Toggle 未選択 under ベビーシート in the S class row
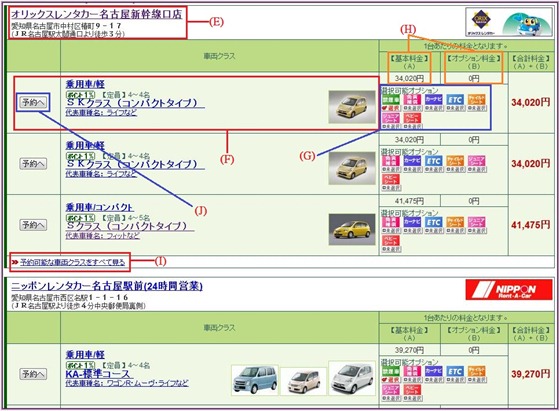The image size is (560, 411). (x=391, y=249)
